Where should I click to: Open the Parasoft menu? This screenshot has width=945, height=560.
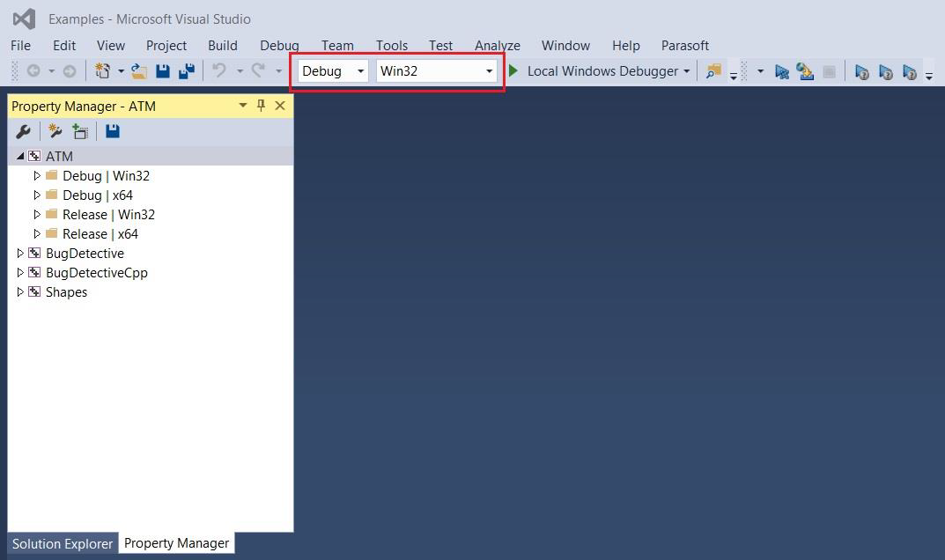[x=684, y=46]
